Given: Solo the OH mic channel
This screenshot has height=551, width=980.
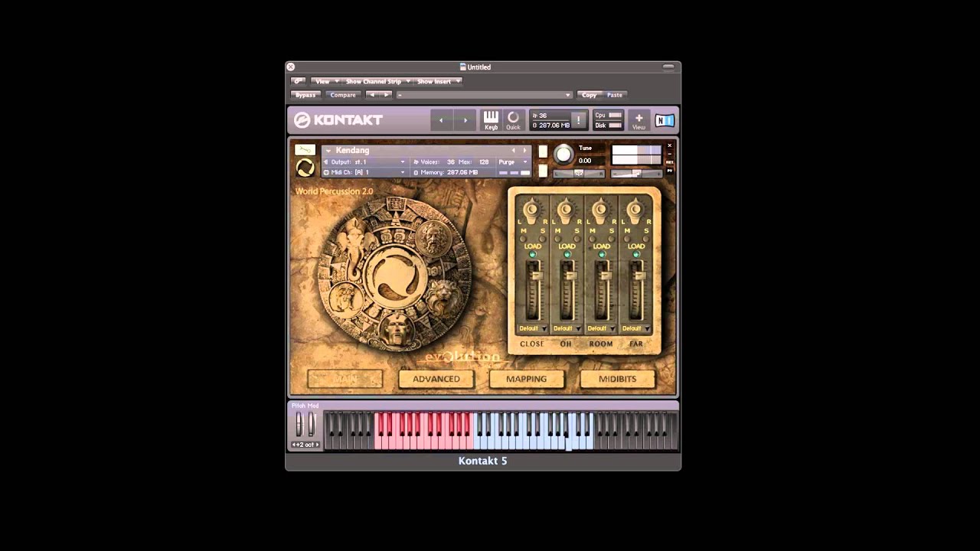Looking at the screenshot, I should click(577, 238).
